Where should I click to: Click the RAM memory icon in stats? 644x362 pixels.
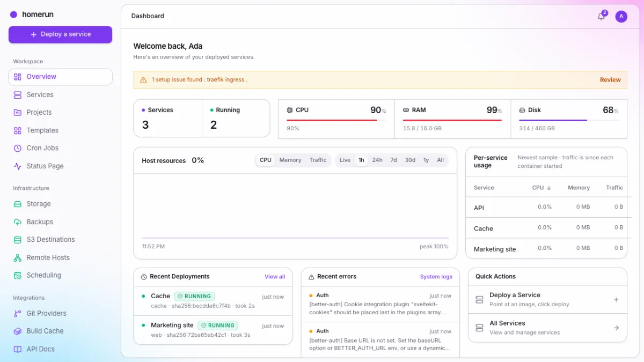(x=406, y=110)
